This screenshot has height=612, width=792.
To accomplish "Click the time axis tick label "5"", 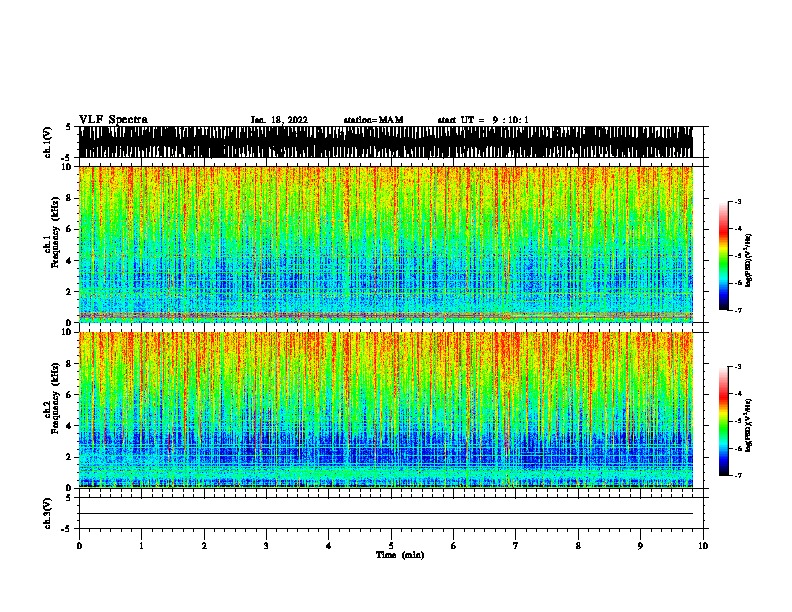I will 391,546.
